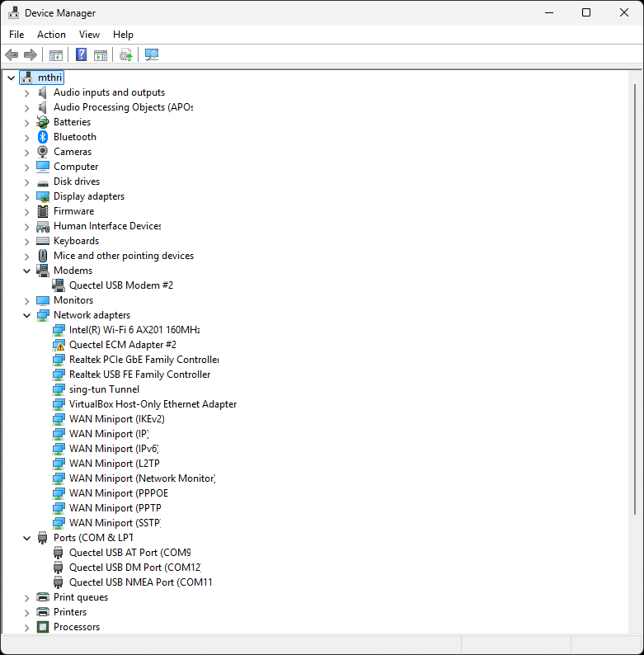Open the Action menu
The width and height of the screenshot is (644, 655).
pos(51,35)
